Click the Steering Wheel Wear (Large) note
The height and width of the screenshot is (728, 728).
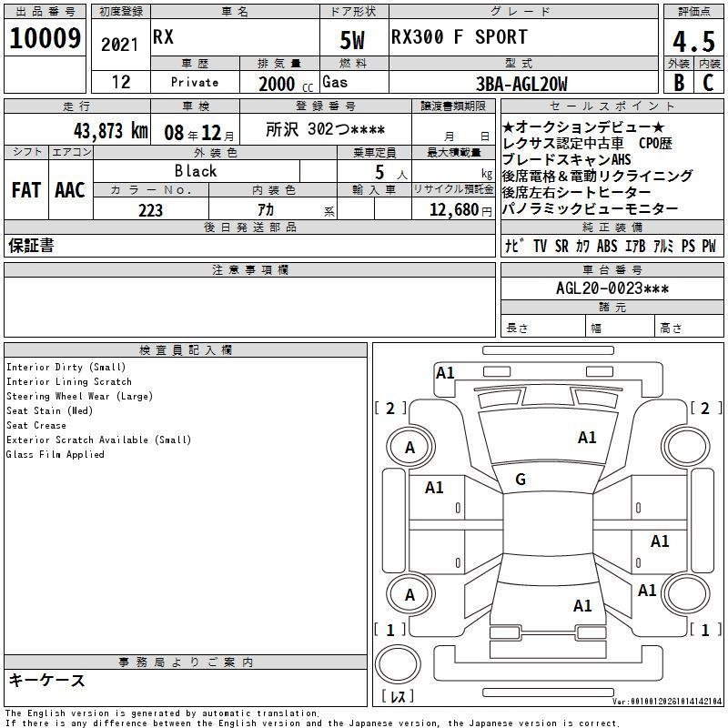pos(79,397)
